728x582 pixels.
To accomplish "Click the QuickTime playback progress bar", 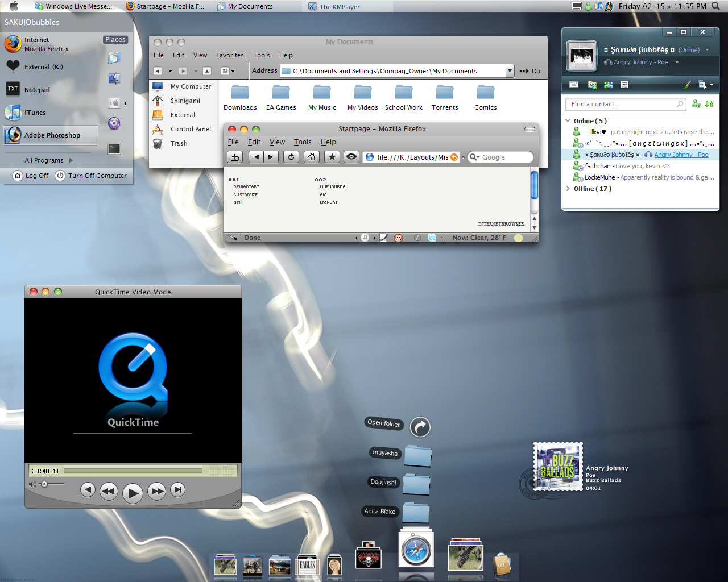I will (x=133, y=471).
